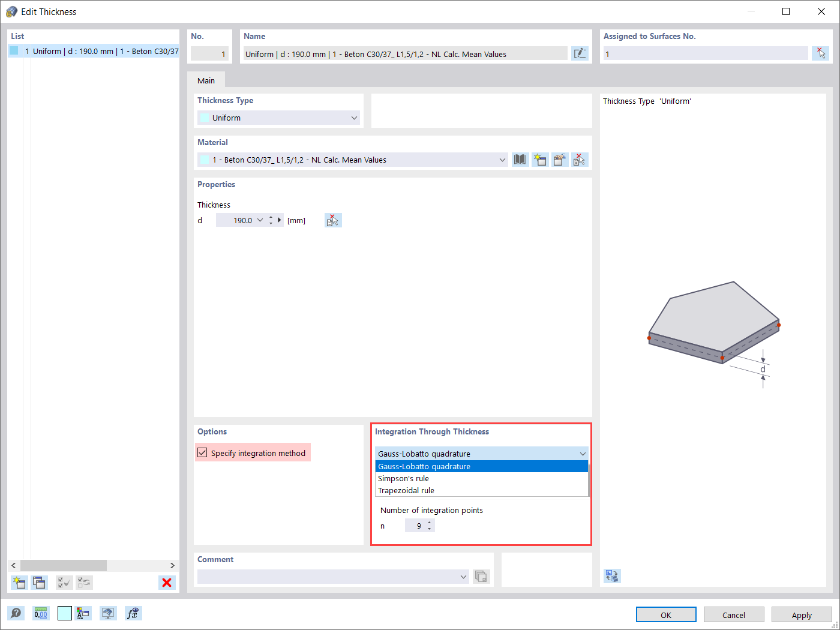Click the red delete X icon

pos(167,583)
